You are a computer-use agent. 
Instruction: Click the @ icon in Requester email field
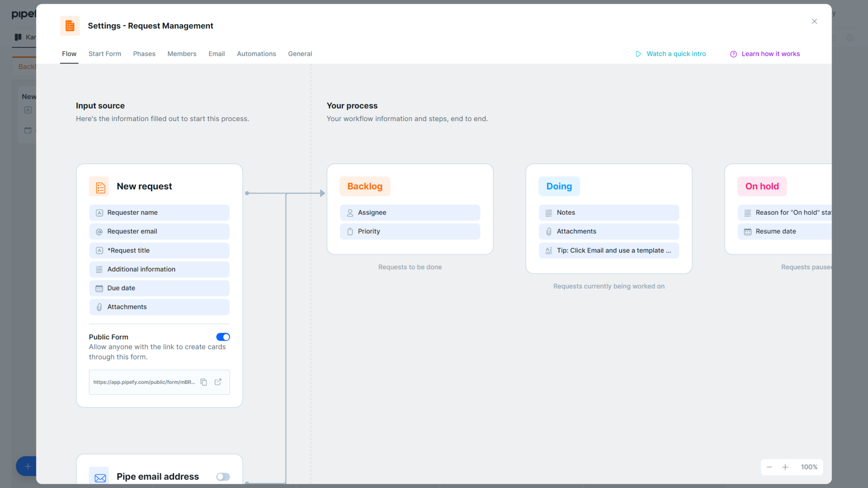click(99, 231)
